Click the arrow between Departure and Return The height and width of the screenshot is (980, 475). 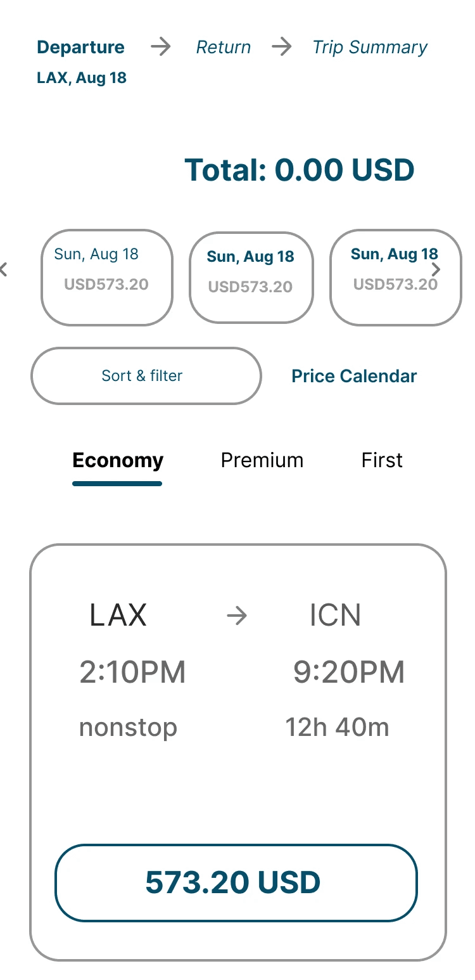(x=161, y=47)
